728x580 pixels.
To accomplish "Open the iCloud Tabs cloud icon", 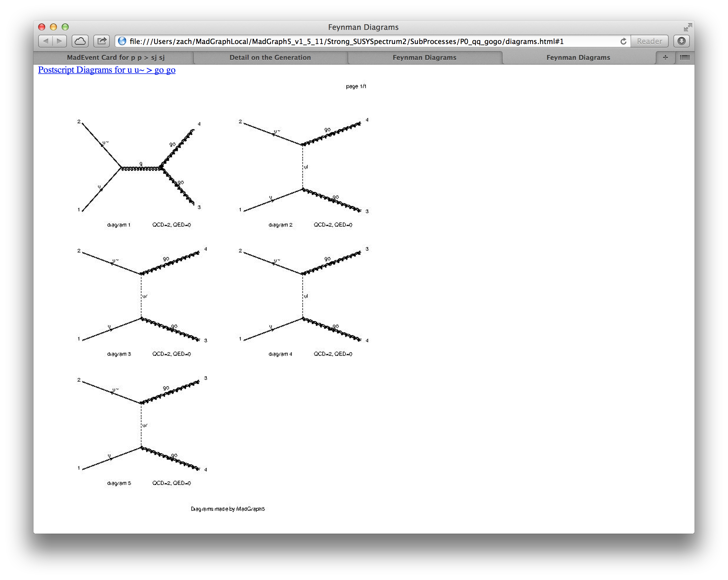I will pyautogui.click(x=80, y=41).
